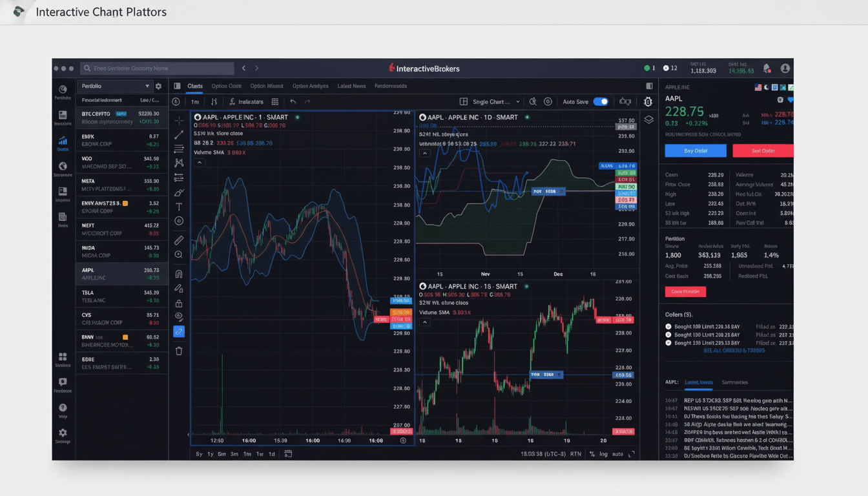
Task: Click the blue Buy Order button
Action: 695,150
